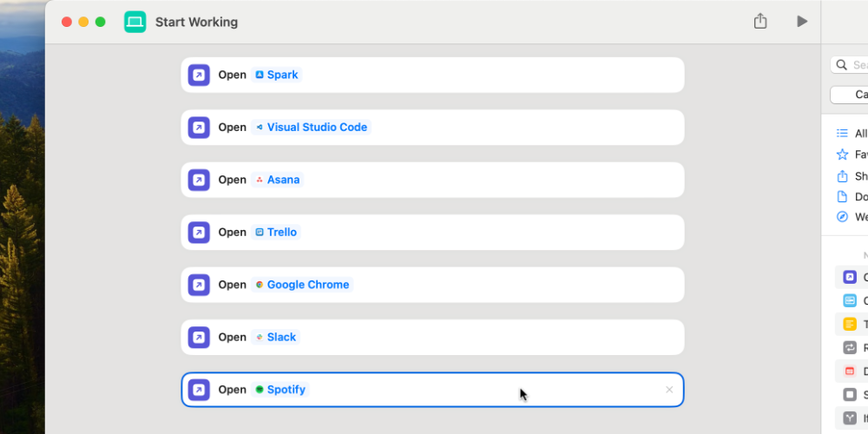
Task: Click Open App icon in Slack row
Action: tap(199, 337)
